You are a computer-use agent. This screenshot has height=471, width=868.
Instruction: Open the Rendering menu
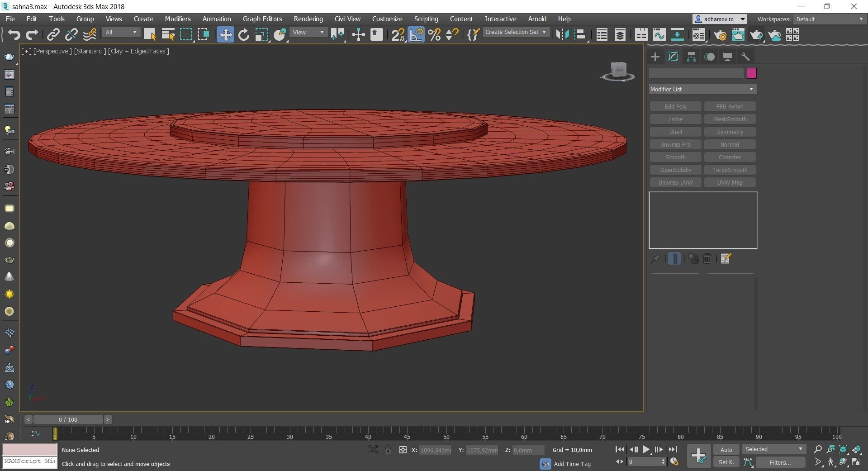click(308, 19)
